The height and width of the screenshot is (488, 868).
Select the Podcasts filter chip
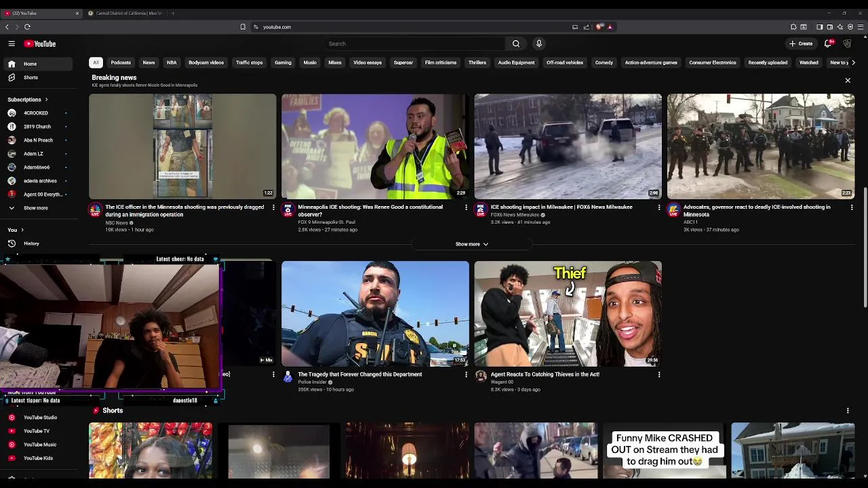[x=121, y=62]
